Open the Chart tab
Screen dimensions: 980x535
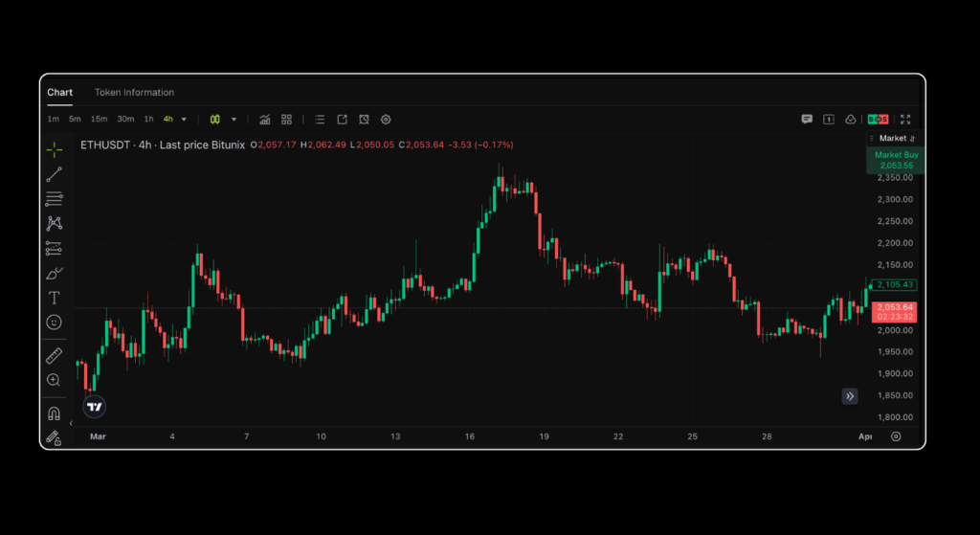coord(60,92)
